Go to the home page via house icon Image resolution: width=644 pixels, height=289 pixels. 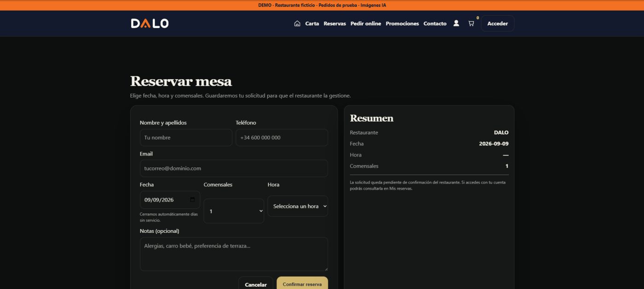pos(297,23)
